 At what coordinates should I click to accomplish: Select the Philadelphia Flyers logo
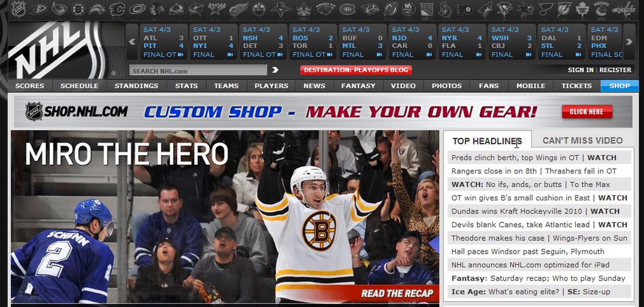point(465,9)
